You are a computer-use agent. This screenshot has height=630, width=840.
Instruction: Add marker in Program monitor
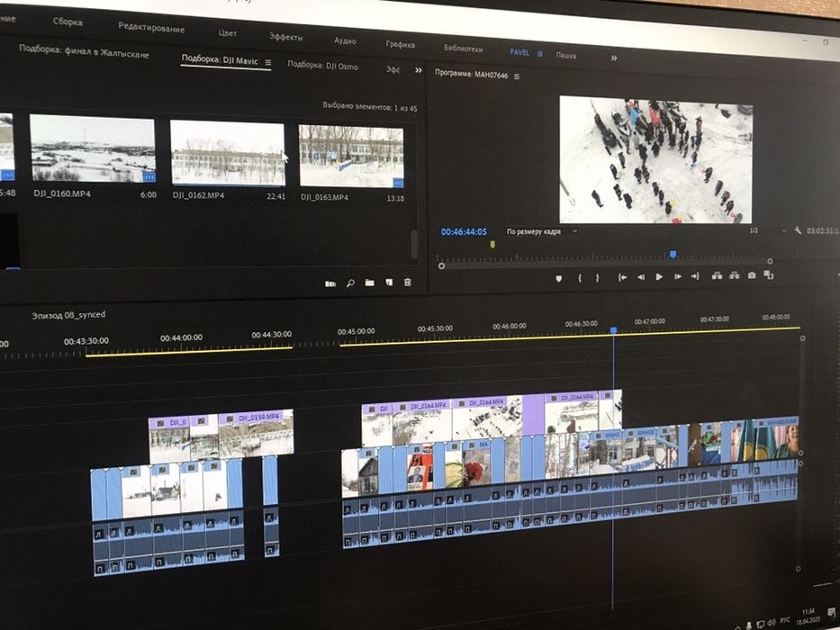[558, 279]
